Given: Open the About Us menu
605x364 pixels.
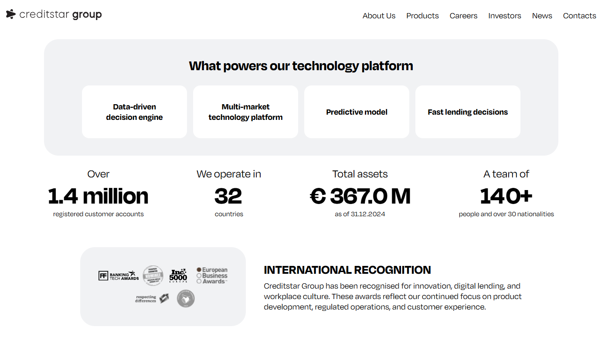Looking at the screenshot, I should tap(379, 16).
